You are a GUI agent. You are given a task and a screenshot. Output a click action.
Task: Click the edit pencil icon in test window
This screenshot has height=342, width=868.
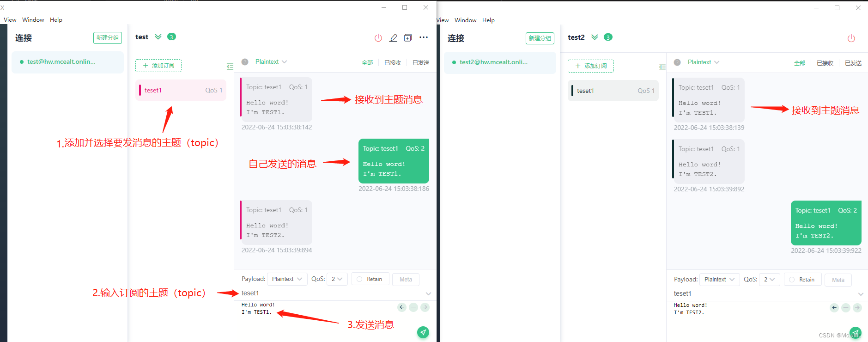[393, 38]
